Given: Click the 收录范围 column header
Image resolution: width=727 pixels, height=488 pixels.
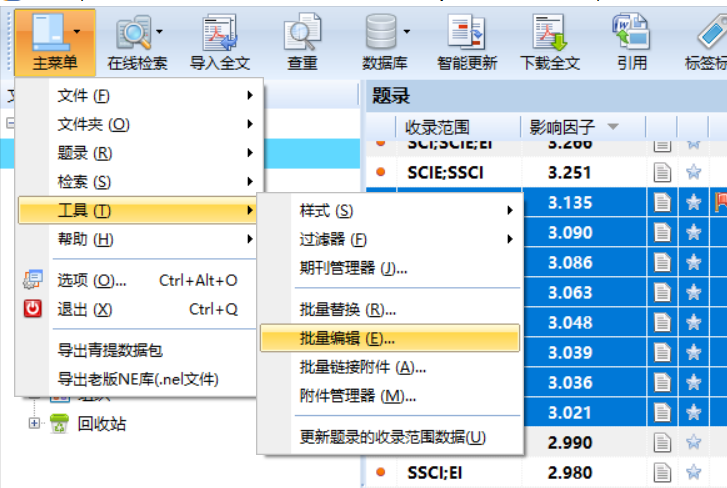Looking at the screenshot, I should (437, 127).
